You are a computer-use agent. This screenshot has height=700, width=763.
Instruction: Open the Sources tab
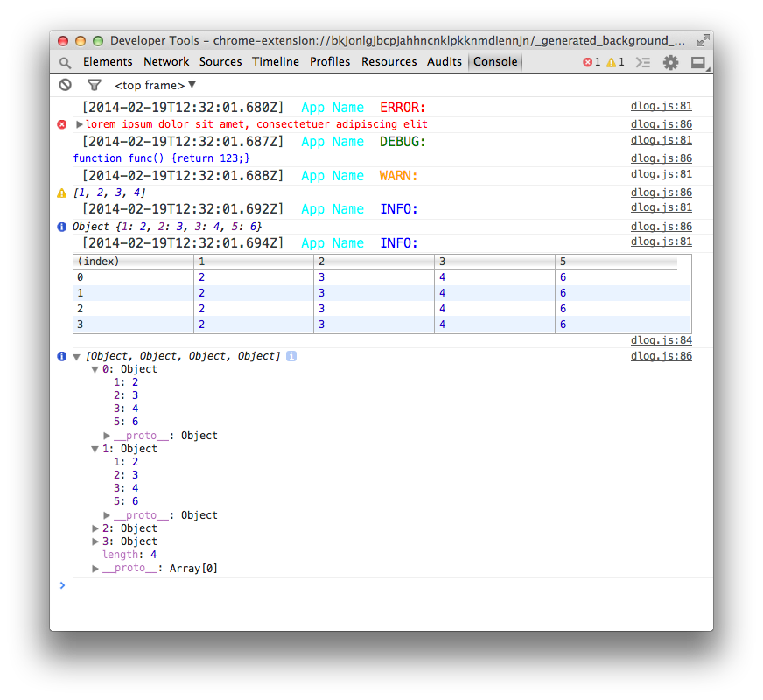(x=220, y=62)
